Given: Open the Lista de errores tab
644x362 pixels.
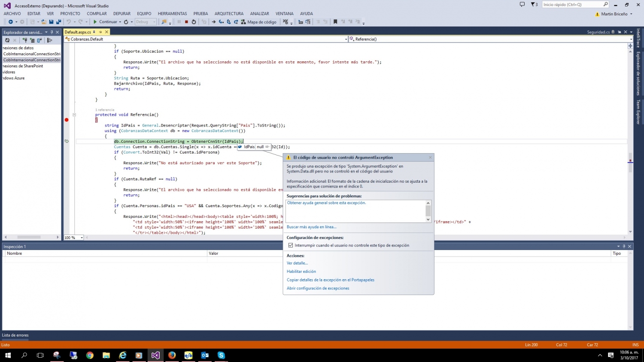Looking at the screenshot, I should coord(15,335).
